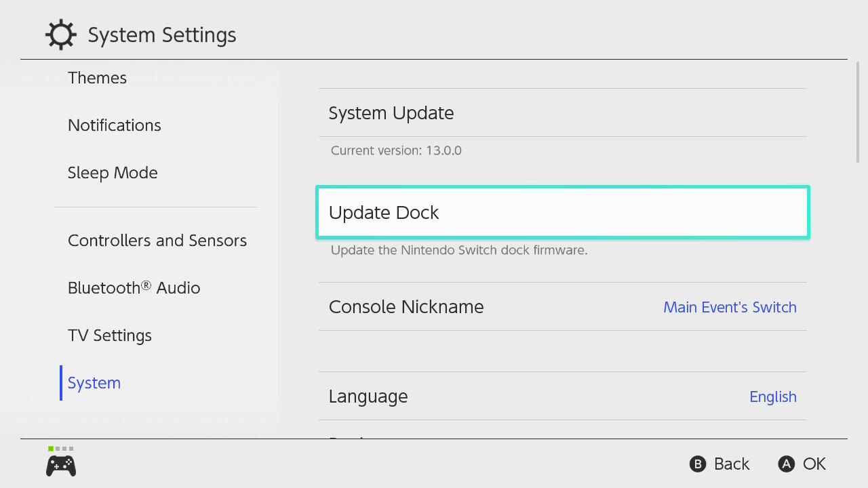Click the right-side vertical scrollbar
The image size is (868, 488).
coord(858,113)
